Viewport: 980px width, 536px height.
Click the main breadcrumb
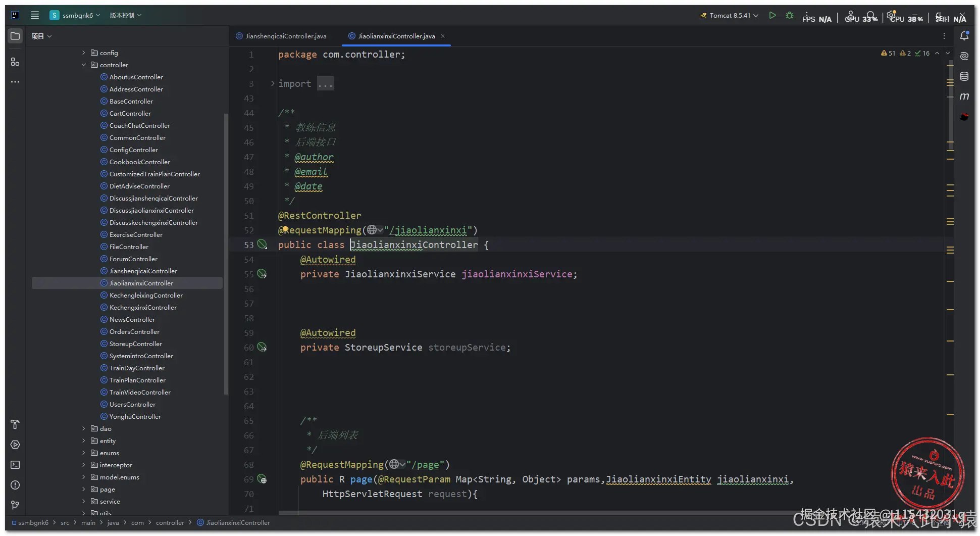88,523
